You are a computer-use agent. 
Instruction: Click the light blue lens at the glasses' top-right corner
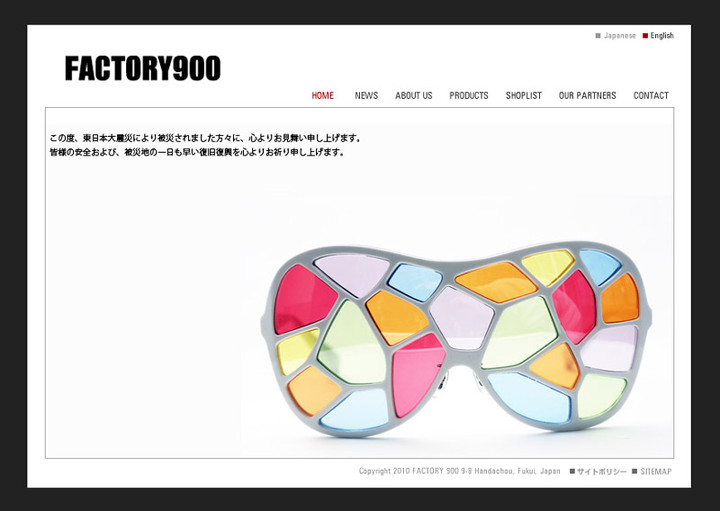[601, 266]
